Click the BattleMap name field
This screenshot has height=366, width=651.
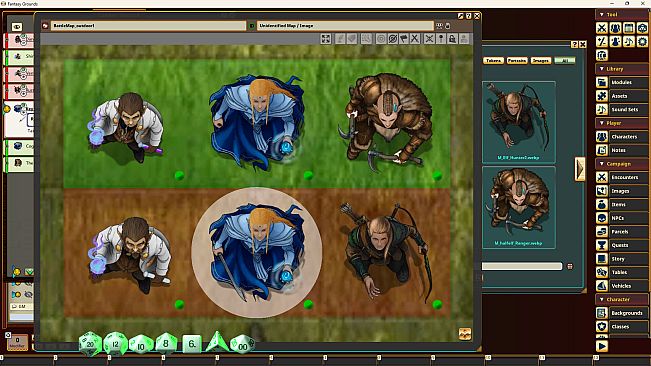(148, 26)
